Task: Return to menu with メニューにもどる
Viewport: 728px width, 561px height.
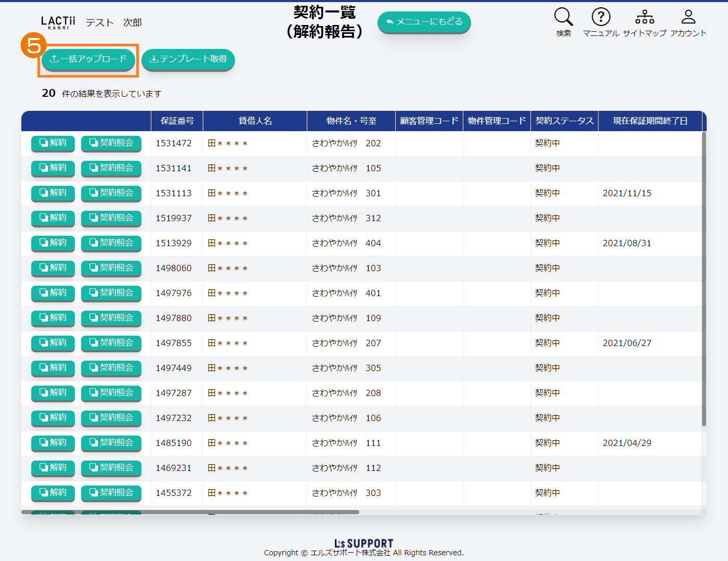Action: (424, 22)
